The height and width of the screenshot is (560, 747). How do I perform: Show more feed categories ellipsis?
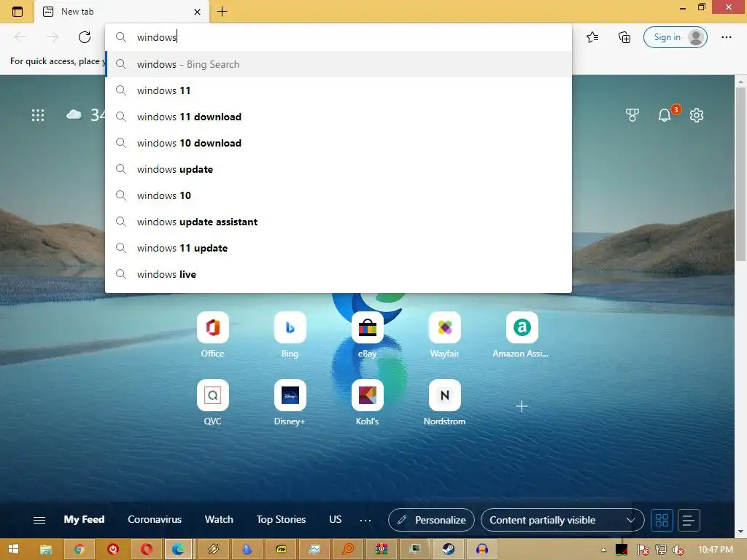pyautogui.click(x=365, y=521)
